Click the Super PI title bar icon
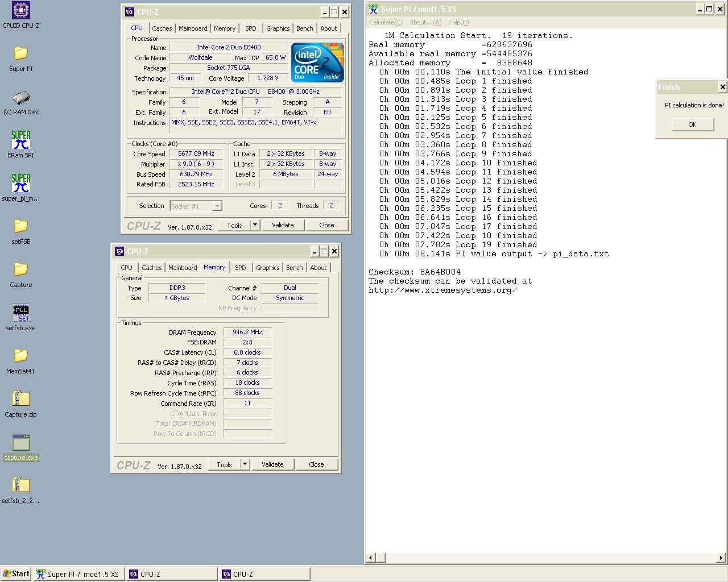728x582 pixels. click(x=374, y=9)
